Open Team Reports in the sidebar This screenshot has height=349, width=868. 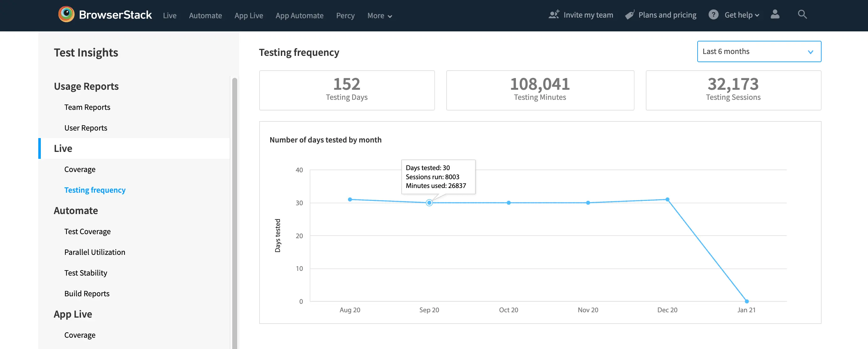87,107
